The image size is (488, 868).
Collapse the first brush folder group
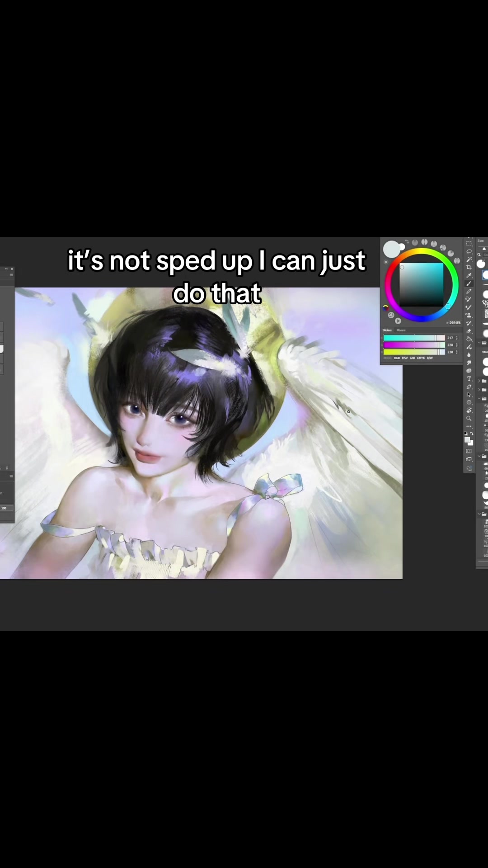click(479, 343)
